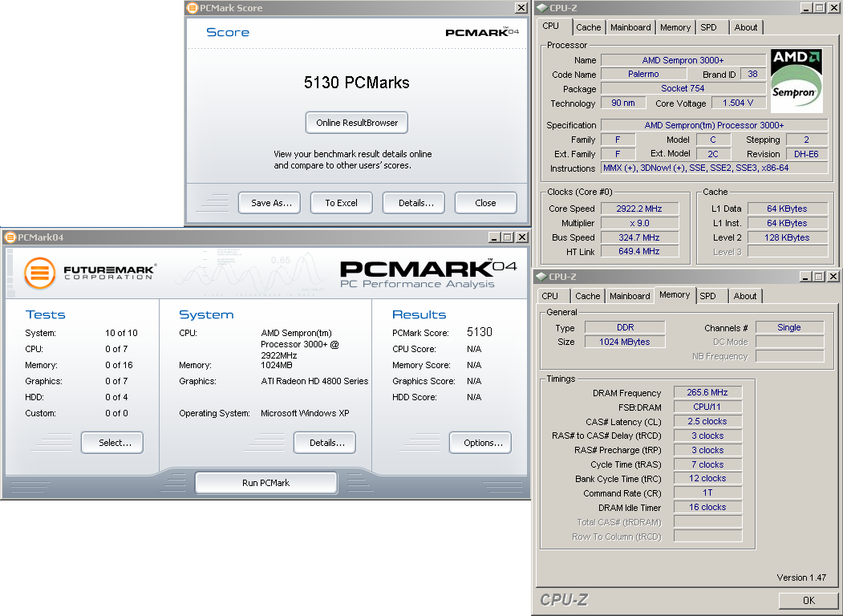This screenshot has width=843, height=616.
Task: Click the Code Name field Palermo
Action: (x=643, y=74)
